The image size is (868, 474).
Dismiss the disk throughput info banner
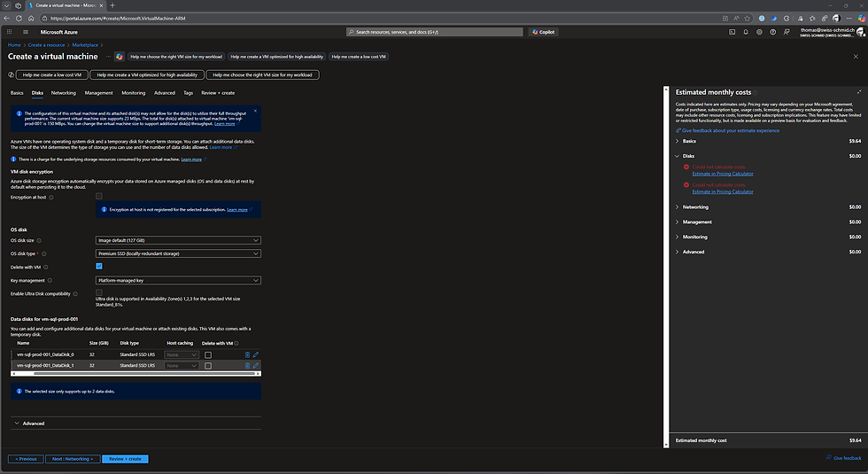(255, 111)
